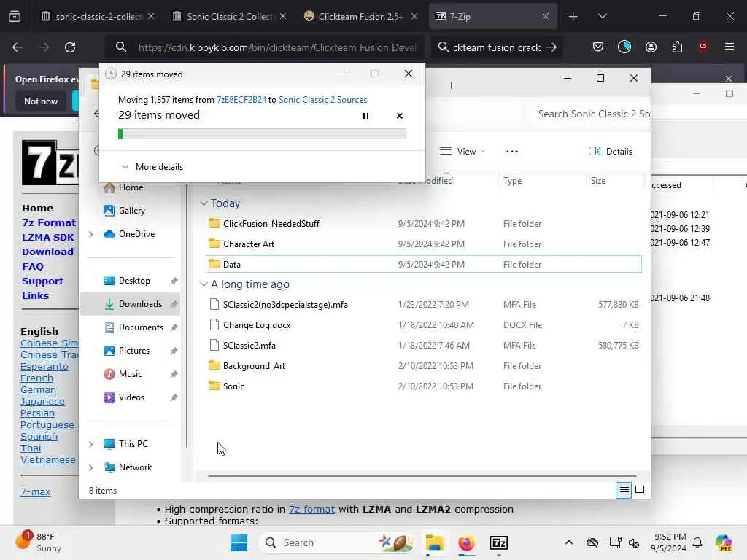Switch to the 7-Zip browser tab
747x560 pixels.
pyautogui.click(x=492, y=17)
